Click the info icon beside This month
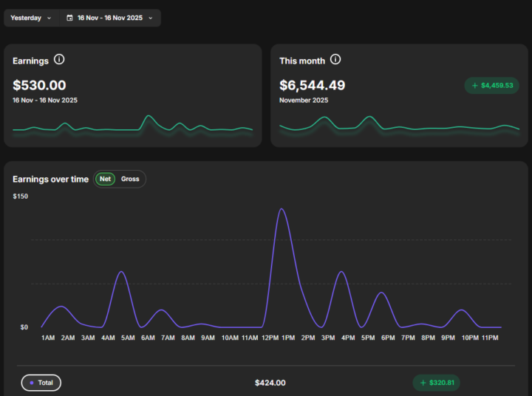532x396 pixels. point(335,60)
